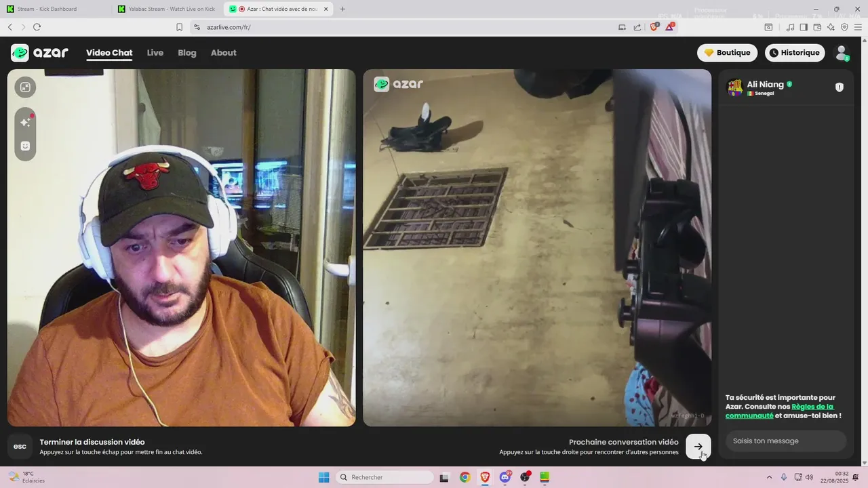Report user with shield icon
Viewport: 868px width, 488px height.
[x=840, y=87]
